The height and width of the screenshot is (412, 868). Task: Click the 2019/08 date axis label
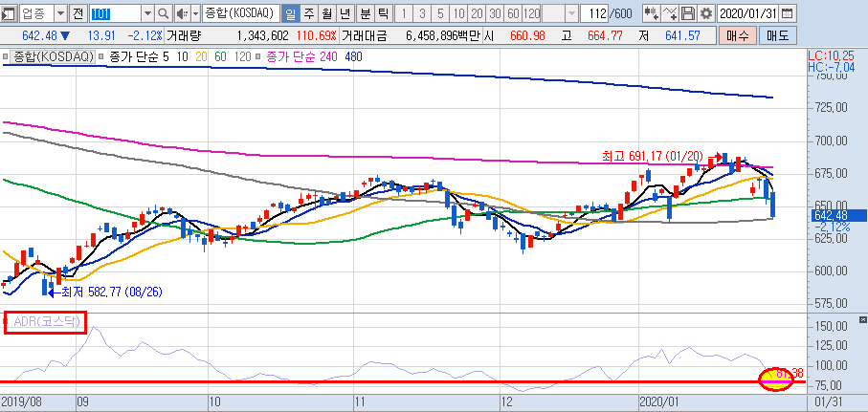click(24, 401)
